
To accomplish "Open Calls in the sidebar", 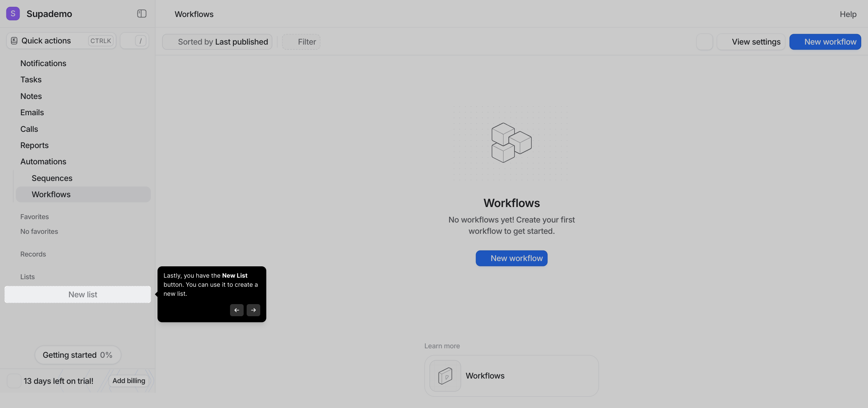I will (x=29, y=129).
